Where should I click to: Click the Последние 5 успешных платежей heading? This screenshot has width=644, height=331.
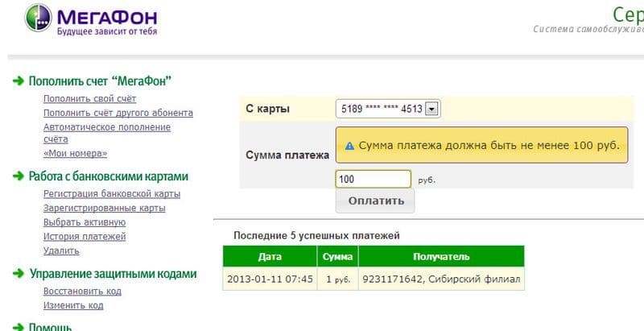316,236
